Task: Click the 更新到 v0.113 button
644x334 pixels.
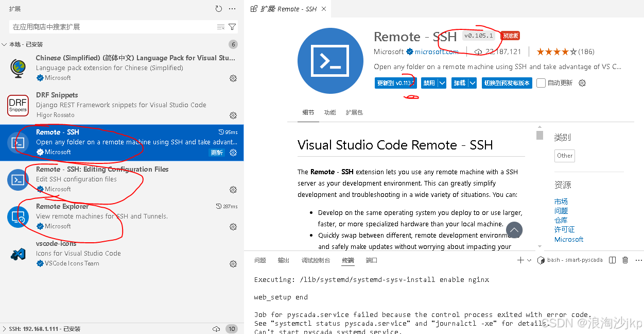Action: 395,83
